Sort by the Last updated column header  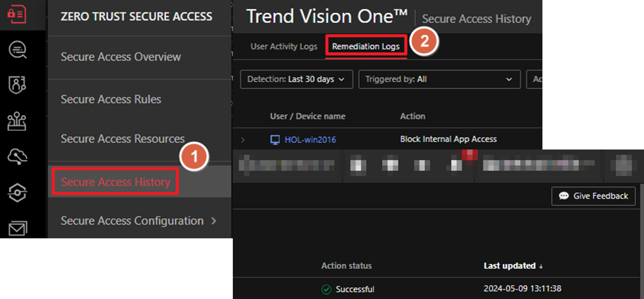point(509,266)
